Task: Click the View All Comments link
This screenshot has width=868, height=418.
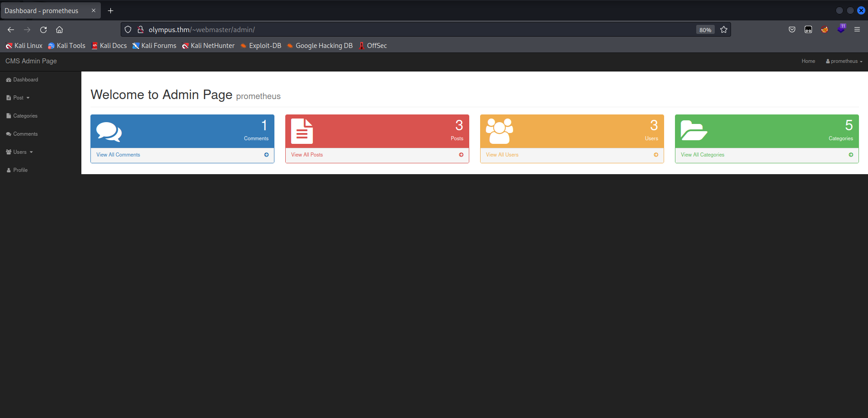Action: 118,155
